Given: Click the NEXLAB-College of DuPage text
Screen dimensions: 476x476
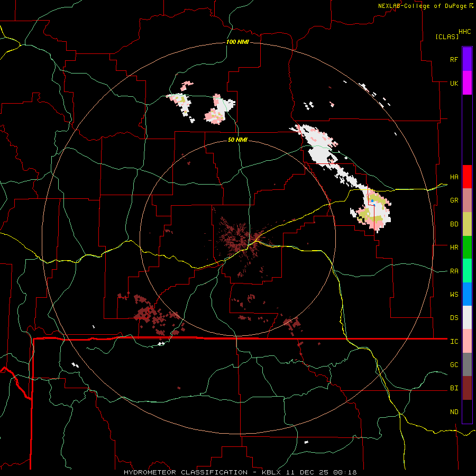Looking at the screenshot, I should 422,6.
